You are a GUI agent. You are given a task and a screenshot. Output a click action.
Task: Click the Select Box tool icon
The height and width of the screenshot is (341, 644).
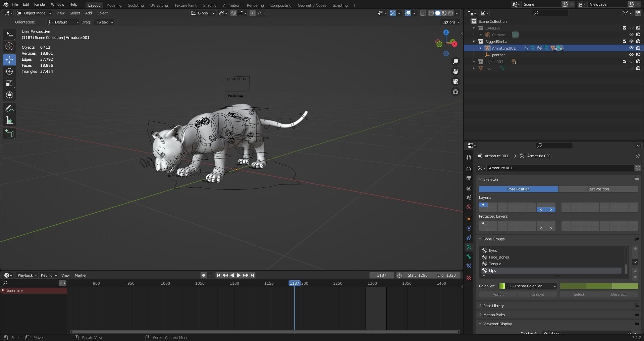9,35
